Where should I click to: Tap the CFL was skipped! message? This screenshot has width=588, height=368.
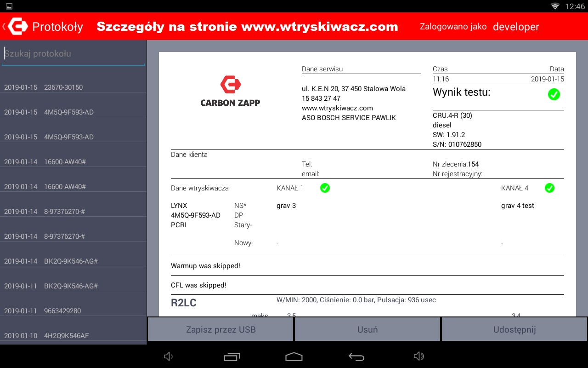(198, 285)
